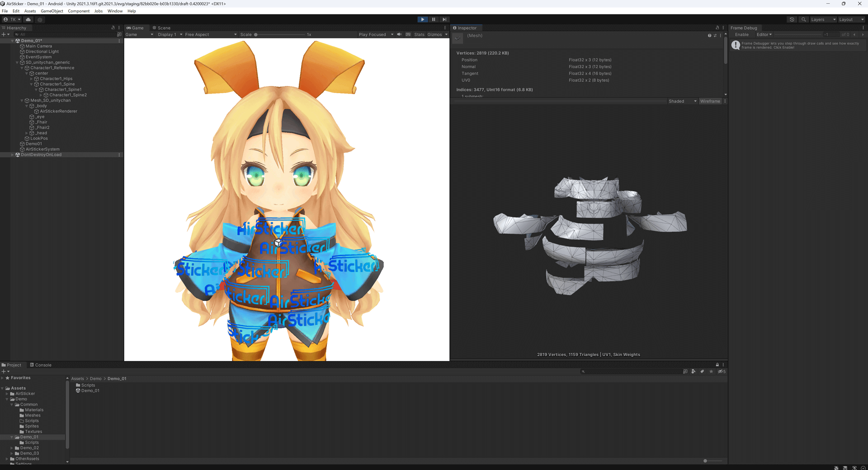The width and height of the screenshot is (868, 470).
Task: Open the Display 1 dropdown
Action: coord(170,34)
